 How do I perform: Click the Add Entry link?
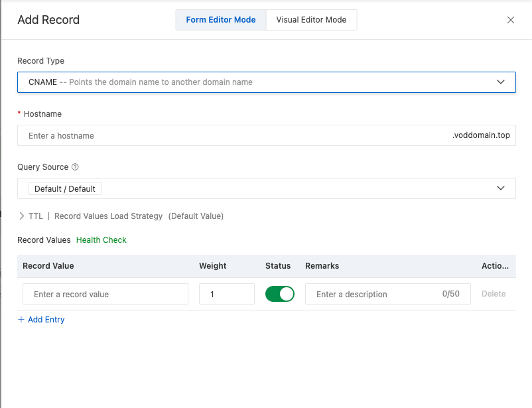click(x=46, y=320)
